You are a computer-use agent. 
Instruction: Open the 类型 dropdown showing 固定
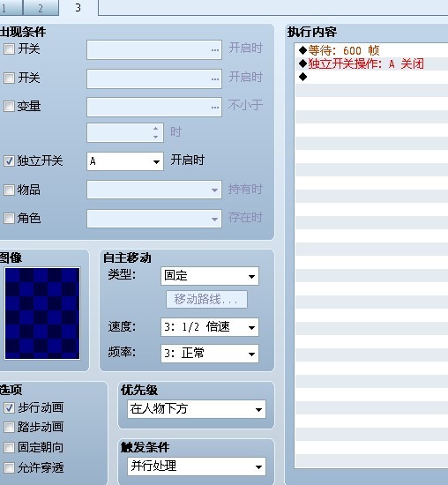tap(210, 276)
